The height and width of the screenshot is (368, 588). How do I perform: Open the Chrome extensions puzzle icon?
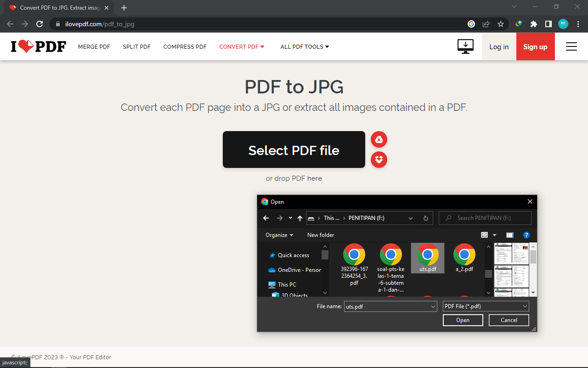(x=533, y=24)
